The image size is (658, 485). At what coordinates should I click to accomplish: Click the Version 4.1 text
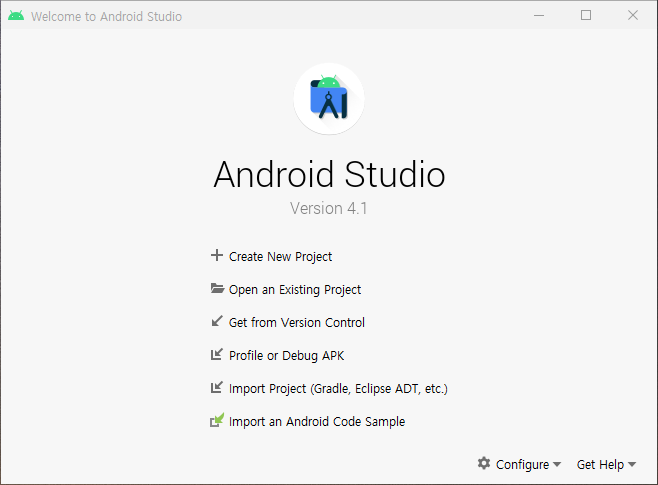point(329,208)
